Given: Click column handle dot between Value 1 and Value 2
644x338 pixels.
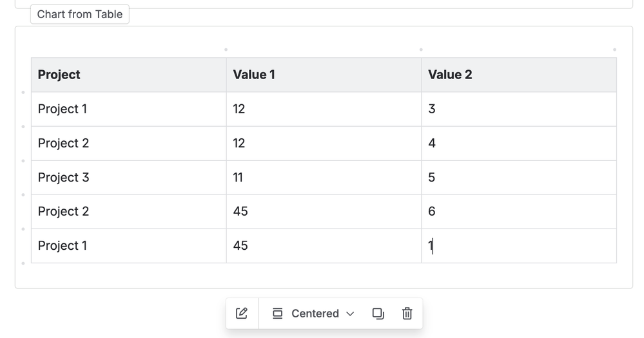Looking at the screenshot, I should 421,50.
